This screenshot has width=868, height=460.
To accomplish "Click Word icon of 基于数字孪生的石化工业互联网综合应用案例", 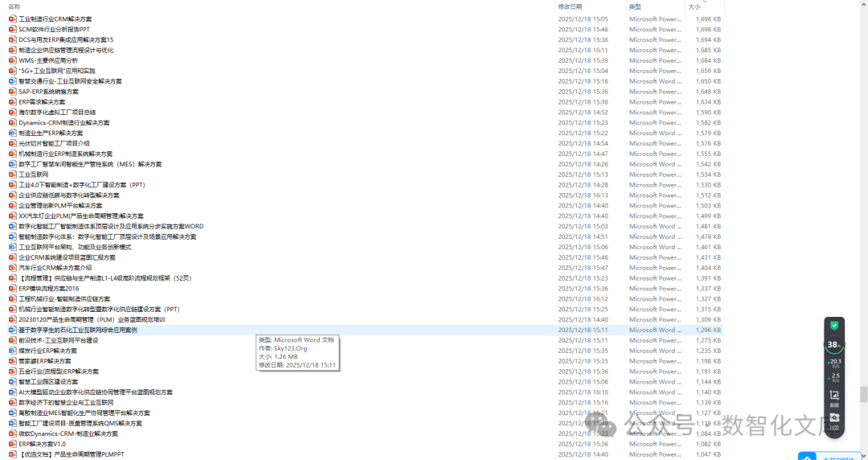I will point(13,330).
